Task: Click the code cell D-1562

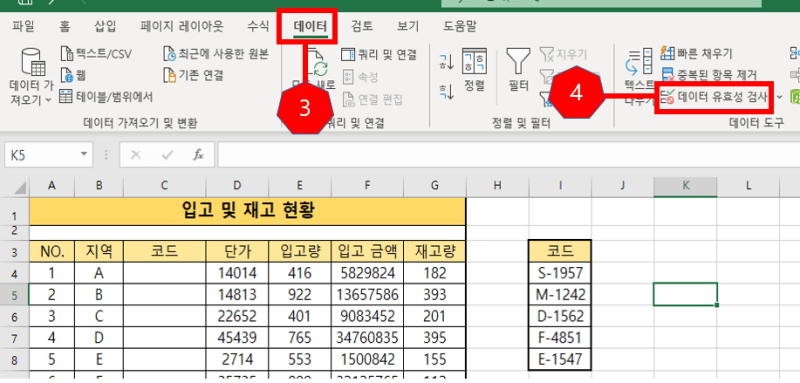Action: point(560,316)
